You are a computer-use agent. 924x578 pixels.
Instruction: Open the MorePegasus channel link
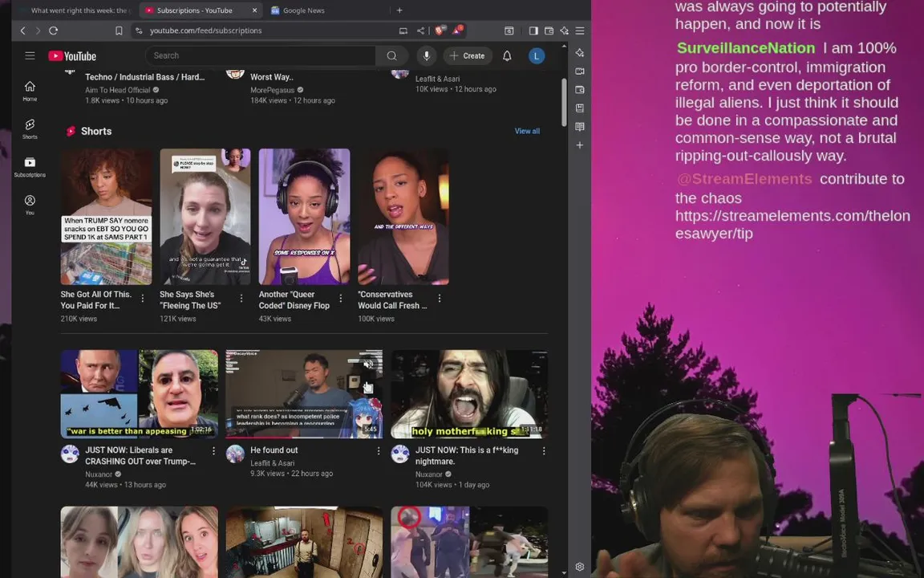(x=272, y=90)
